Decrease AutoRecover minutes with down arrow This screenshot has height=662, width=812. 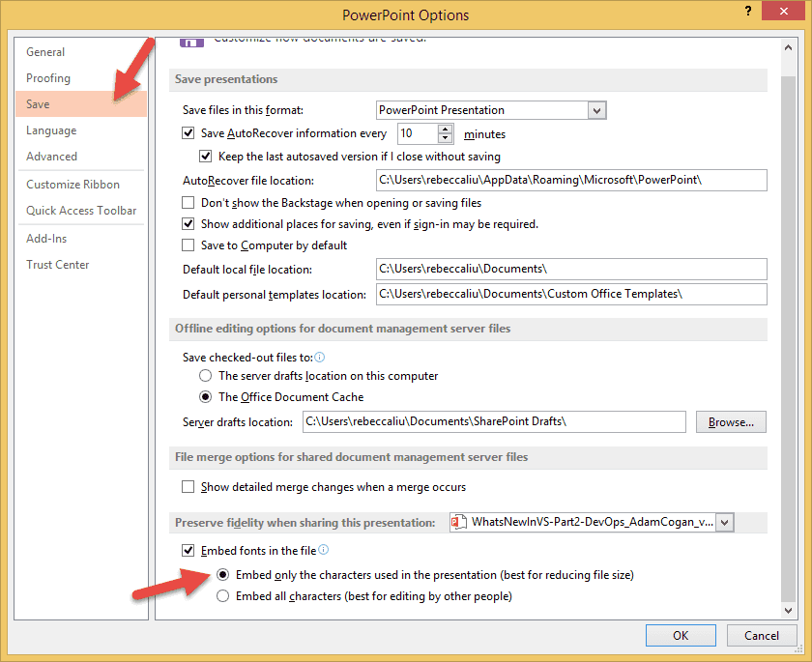445,139
